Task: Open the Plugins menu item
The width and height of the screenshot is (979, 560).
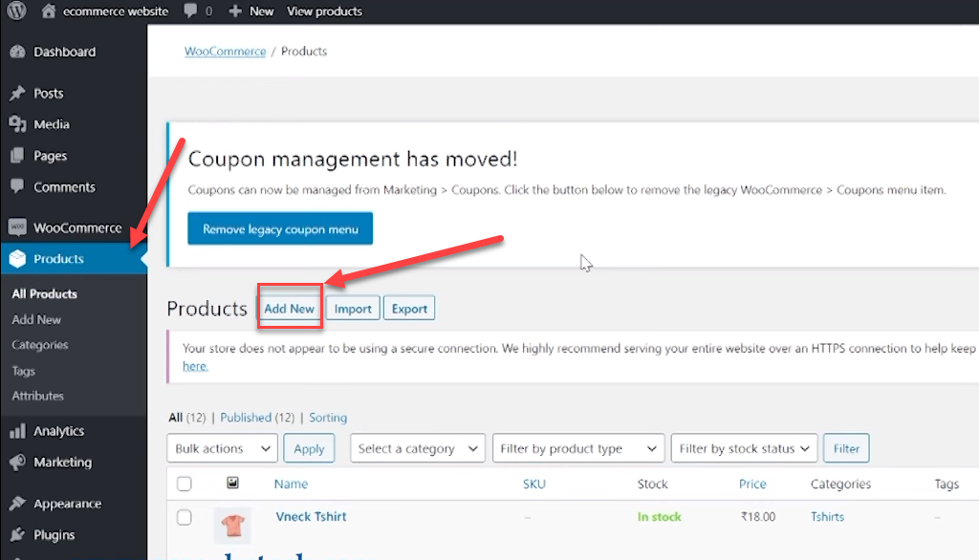Action: pos(54,534)
